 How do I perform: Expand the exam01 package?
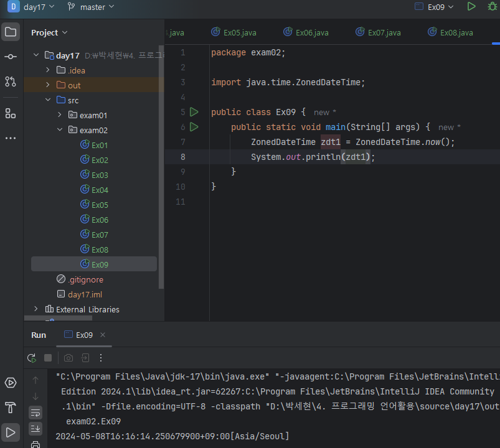click(x=60, y=114)
